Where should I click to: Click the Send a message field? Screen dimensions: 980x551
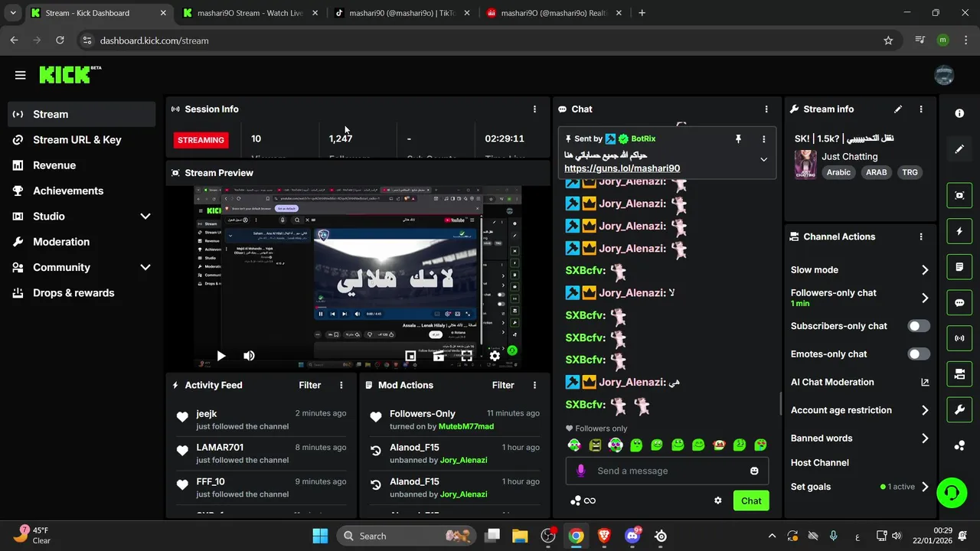click(668, 471)
